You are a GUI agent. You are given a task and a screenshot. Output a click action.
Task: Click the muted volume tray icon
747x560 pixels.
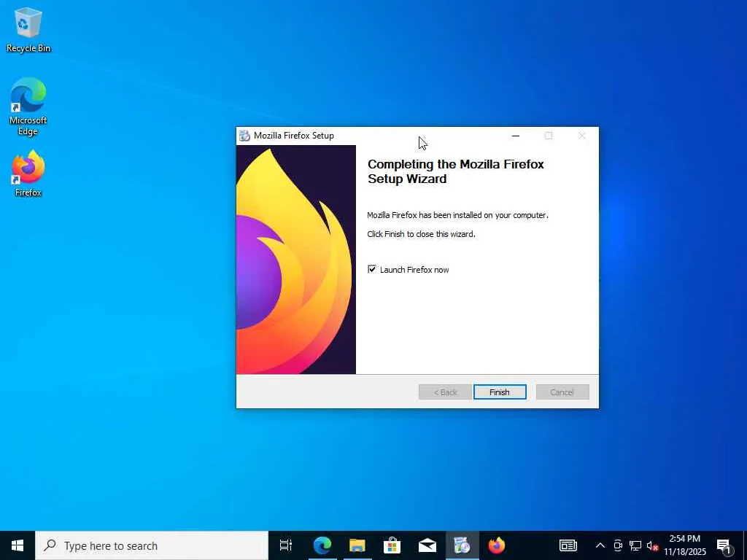point(652,545)
